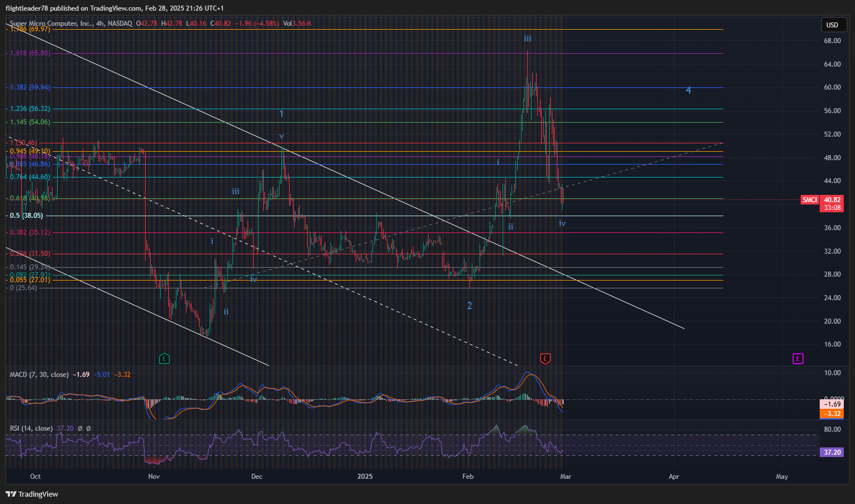This screenshot has width=855, height=504.
Task: Click the green earnings E marker
Action: pyautogui.click(x=164, y=358)
